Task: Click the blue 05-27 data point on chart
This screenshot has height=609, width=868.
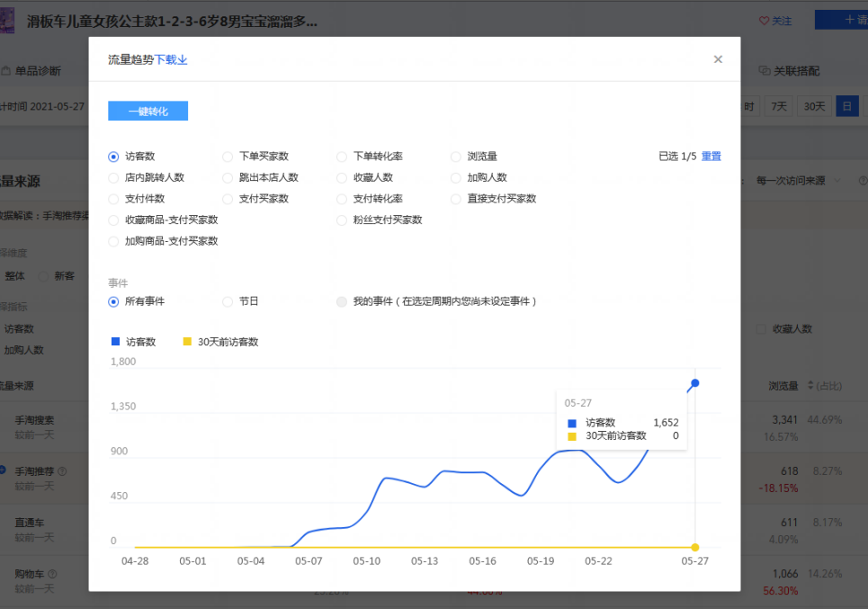Action: pyautogui.click(x=695, y=383)
